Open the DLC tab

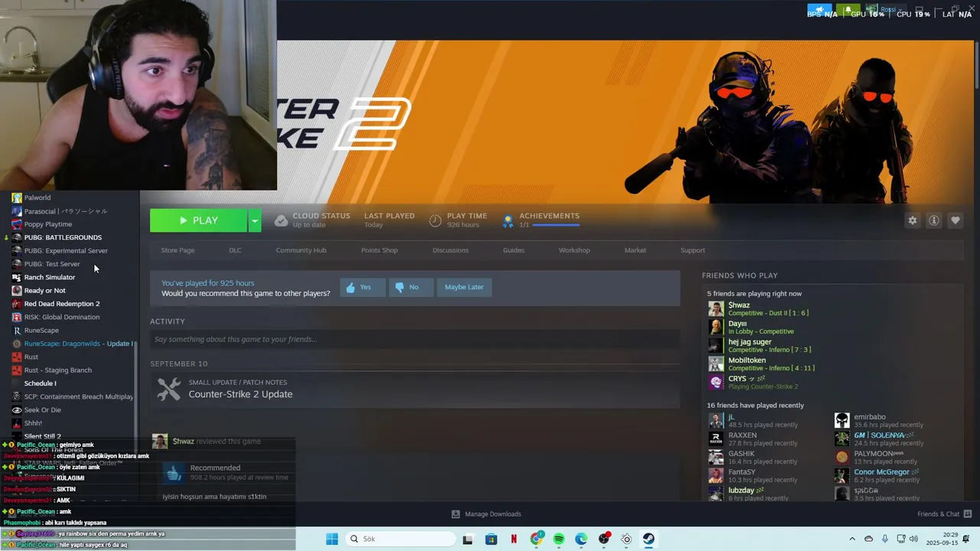[235, 250]
